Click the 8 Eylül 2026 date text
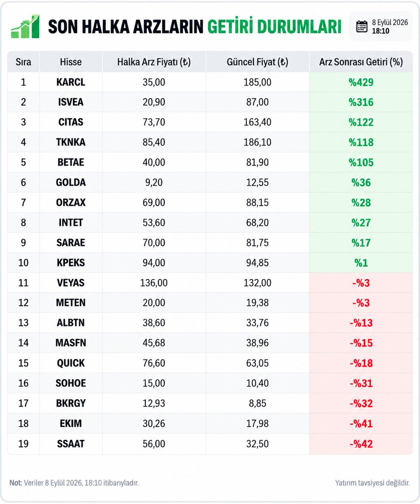 390,23
